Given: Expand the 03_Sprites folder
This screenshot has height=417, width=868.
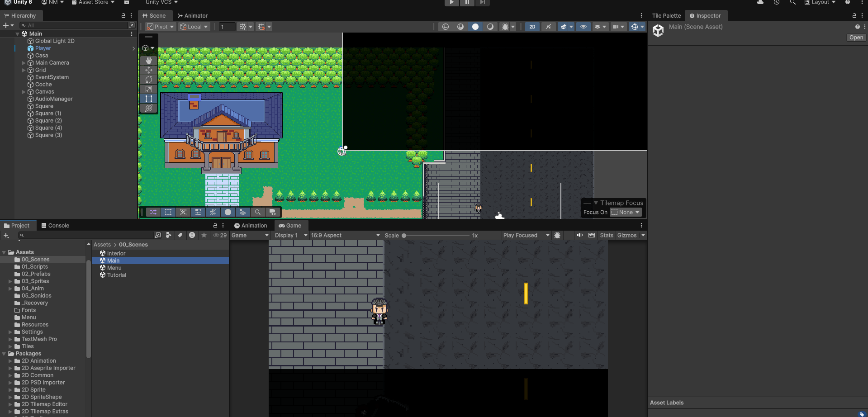Looking at the screenshot, I should [10, 281].
